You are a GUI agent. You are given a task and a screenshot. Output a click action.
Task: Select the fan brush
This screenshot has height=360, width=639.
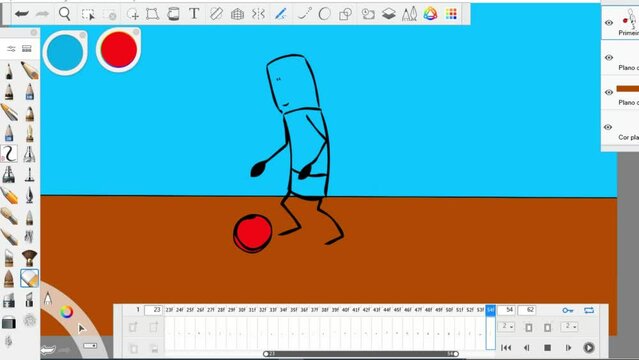[29, 258]
